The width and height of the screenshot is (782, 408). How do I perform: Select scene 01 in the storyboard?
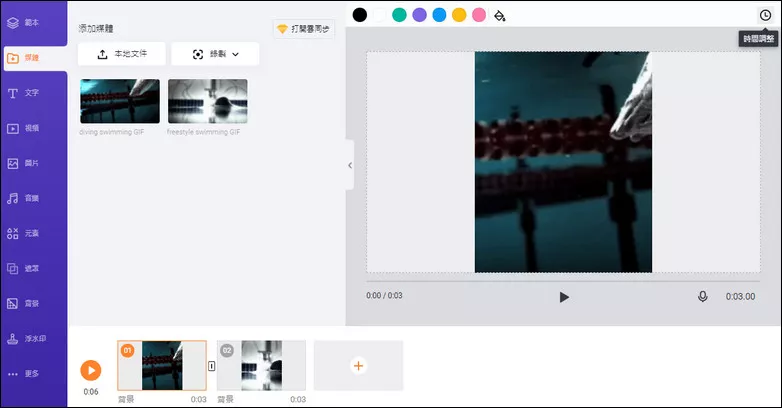162,366
